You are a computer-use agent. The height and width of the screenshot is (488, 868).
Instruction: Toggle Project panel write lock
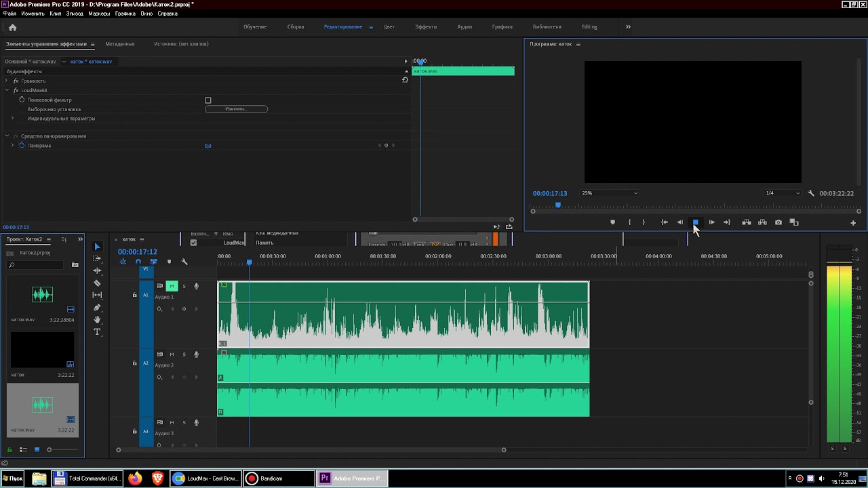(x=9, y=449)
